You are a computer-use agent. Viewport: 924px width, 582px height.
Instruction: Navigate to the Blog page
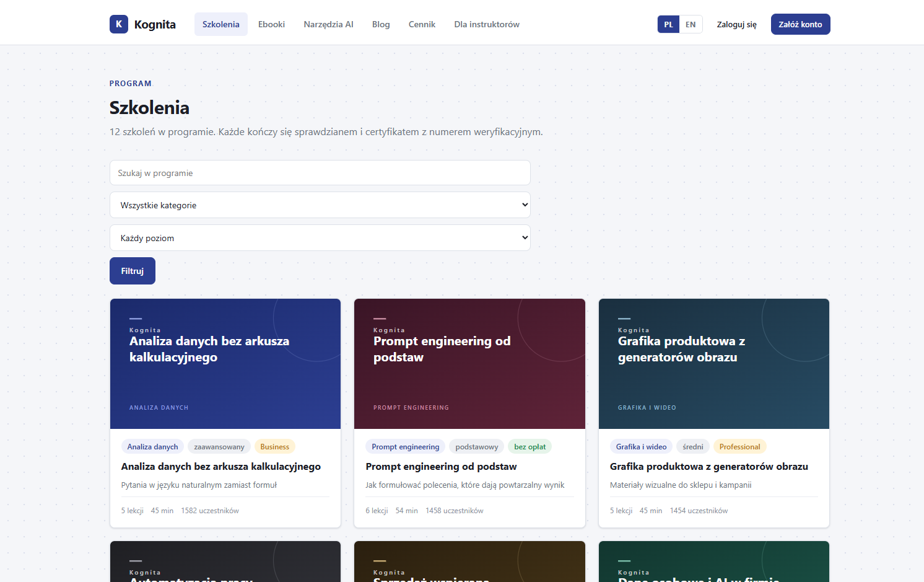tap(381, 24)
